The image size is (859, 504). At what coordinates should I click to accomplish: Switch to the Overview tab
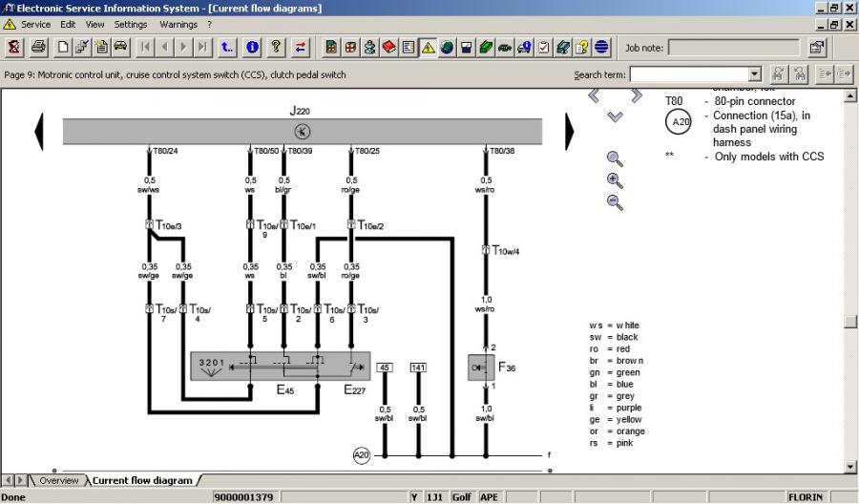click(58, 480)
